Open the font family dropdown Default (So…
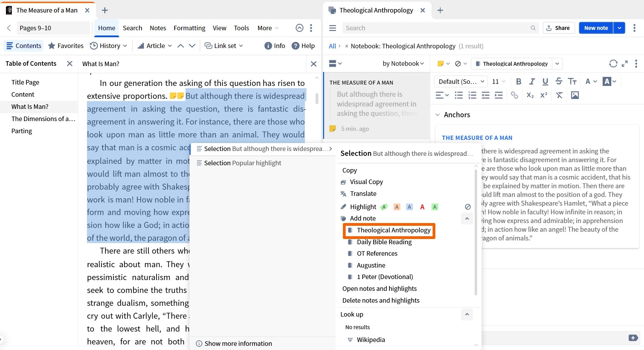 point(461,81)
